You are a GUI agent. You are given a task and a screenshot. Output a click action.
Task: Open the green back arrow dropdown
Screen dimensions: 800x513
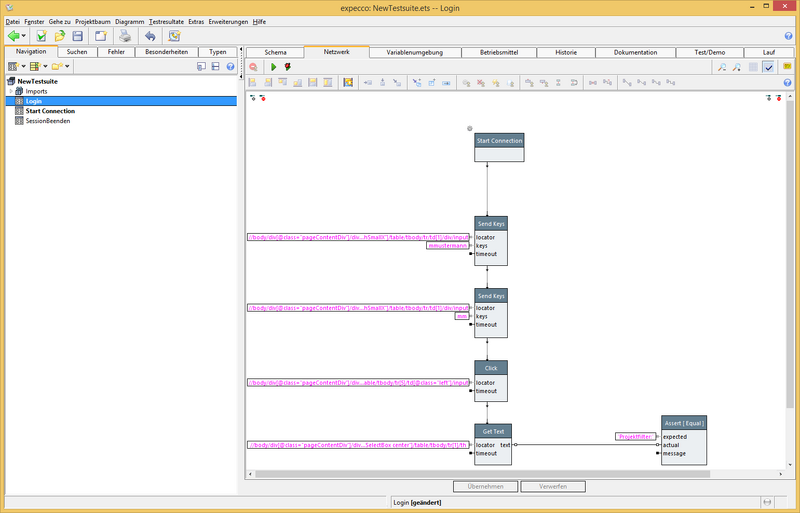(26, 36)
